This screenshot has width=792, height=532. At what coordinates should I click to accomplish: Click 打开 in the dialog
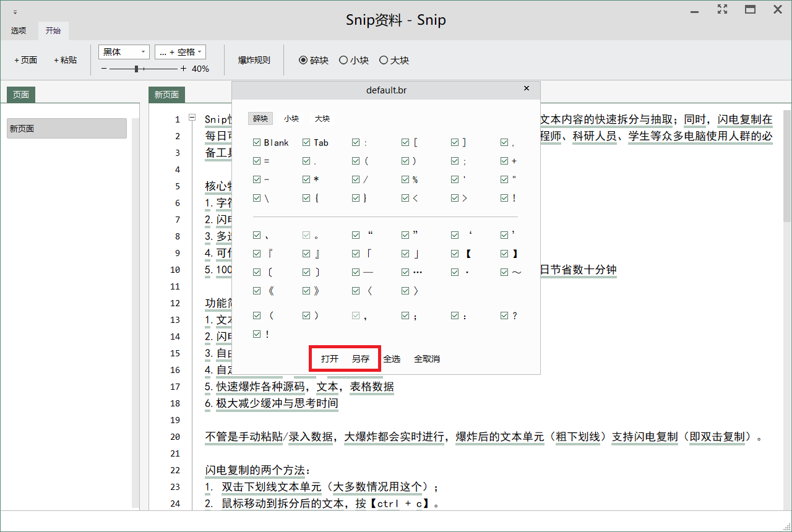point(330,359)
